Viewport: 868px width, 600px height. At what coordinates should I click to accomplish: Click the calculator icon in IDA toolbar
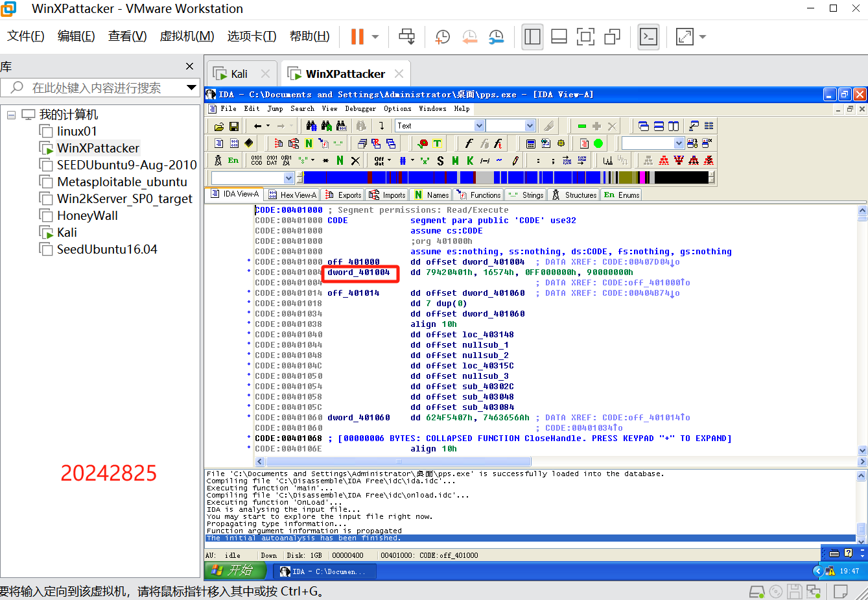[531, 143]
